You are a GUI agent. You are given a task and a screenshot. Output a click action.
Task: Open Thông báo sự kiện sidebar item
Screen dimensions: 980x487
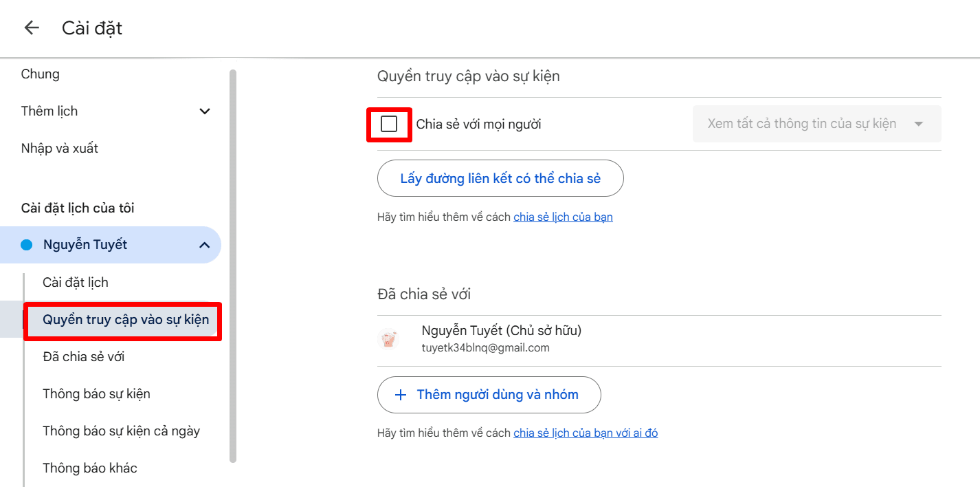[x=96, y=393]
